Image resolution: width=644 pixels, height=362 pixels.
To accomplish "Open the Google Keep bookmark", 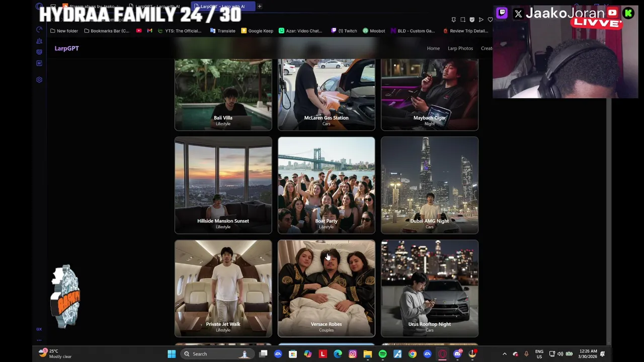I will tap(257, 31).
